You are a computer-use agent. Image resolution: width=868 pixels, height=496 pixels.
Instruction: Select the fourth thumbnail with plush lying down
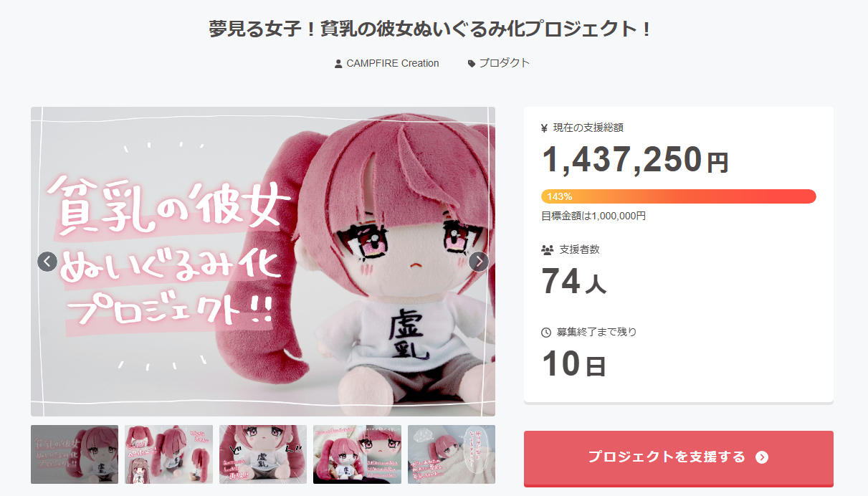coord(357,454)
